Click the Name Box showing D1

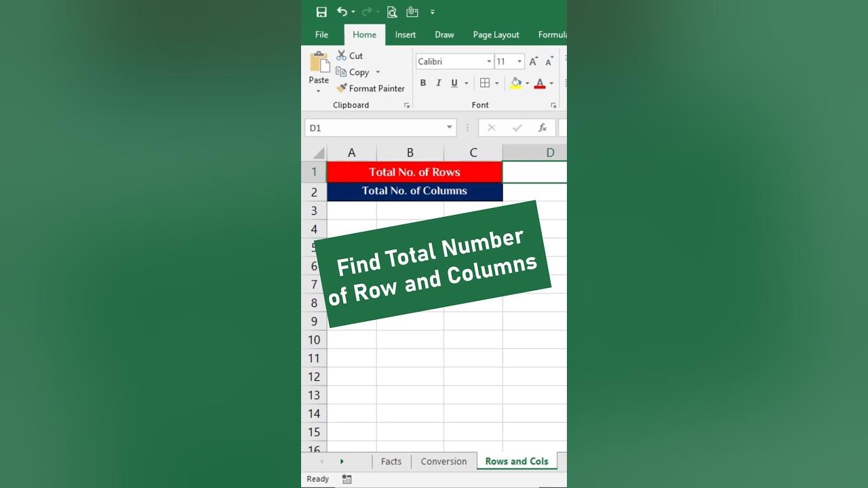(x=374, y=127)
